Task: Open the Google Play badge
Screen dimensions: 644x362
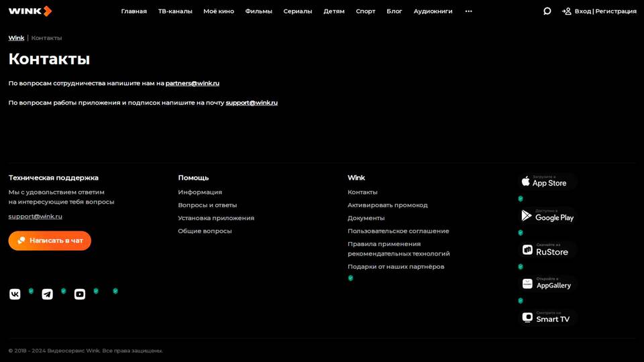Action: [x=547, y=215]
